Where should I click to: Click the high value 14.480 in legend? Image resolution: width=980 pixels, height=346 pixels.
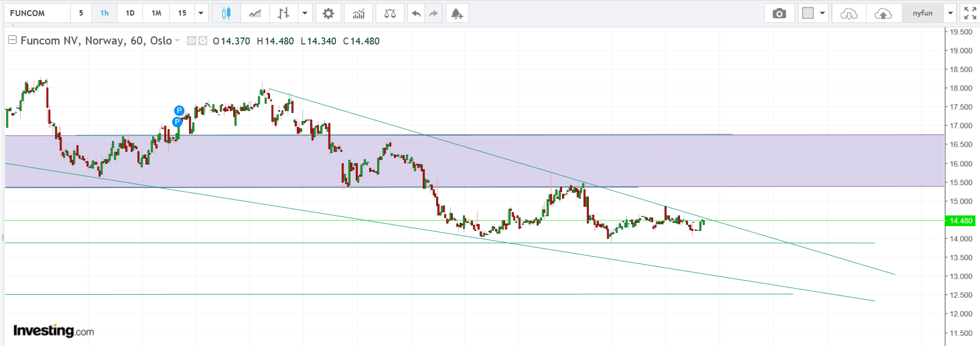point(279,41)
